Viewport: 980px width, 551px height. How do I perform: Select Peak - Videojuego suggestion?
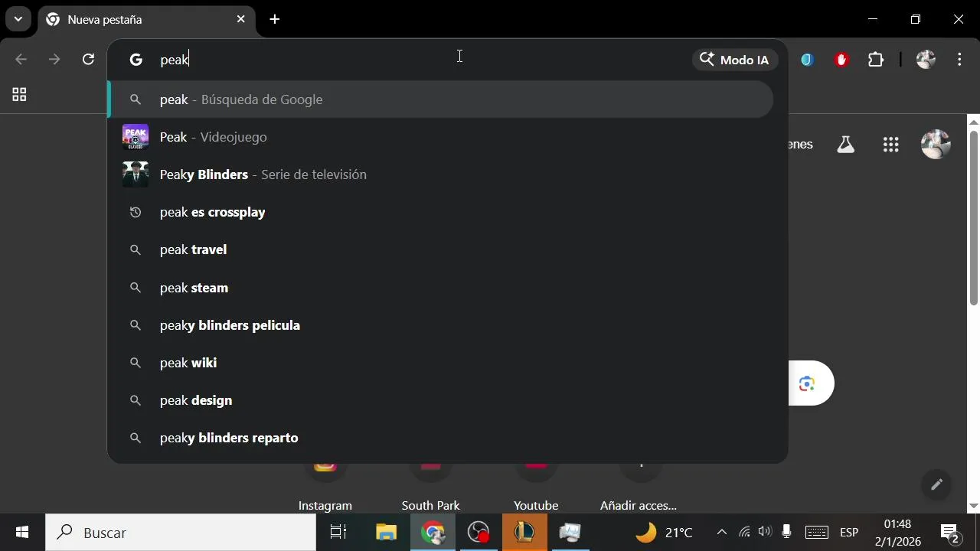[x=442, y=137]
